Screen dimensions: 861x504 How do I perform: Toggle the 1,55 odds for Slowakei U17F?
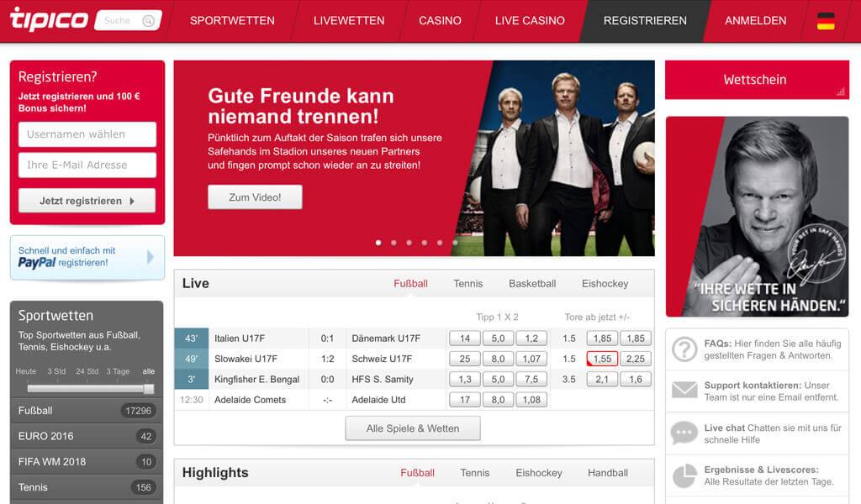602,359
